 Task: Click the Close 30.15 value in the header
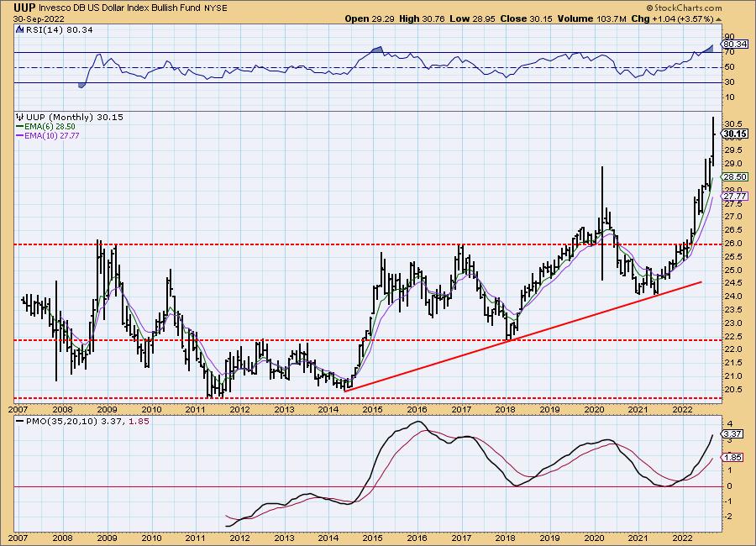tap(526, 18)
